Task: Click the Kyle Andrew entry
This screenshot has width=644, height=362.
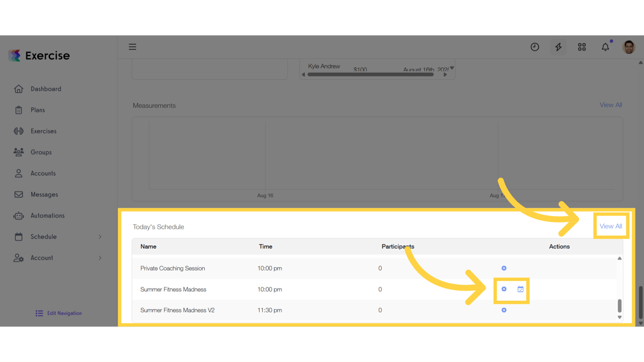Action: coord(324,66)
